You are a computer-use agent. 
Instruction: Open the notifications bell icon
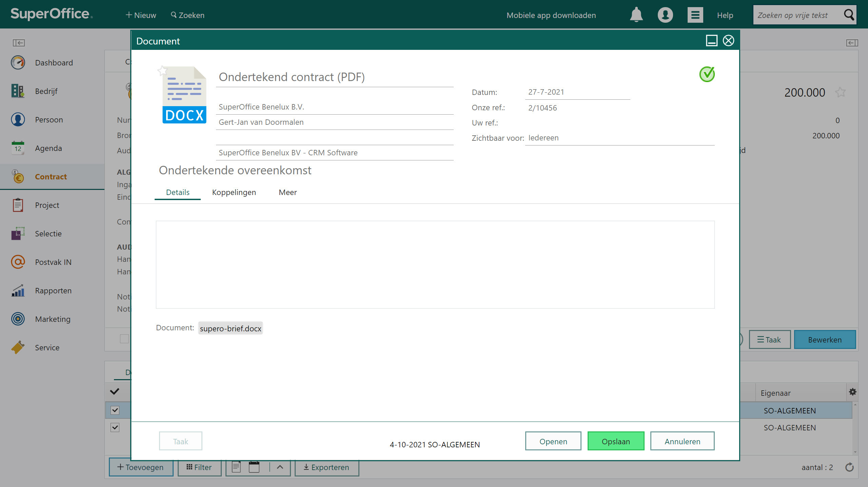tap(636, 15)
